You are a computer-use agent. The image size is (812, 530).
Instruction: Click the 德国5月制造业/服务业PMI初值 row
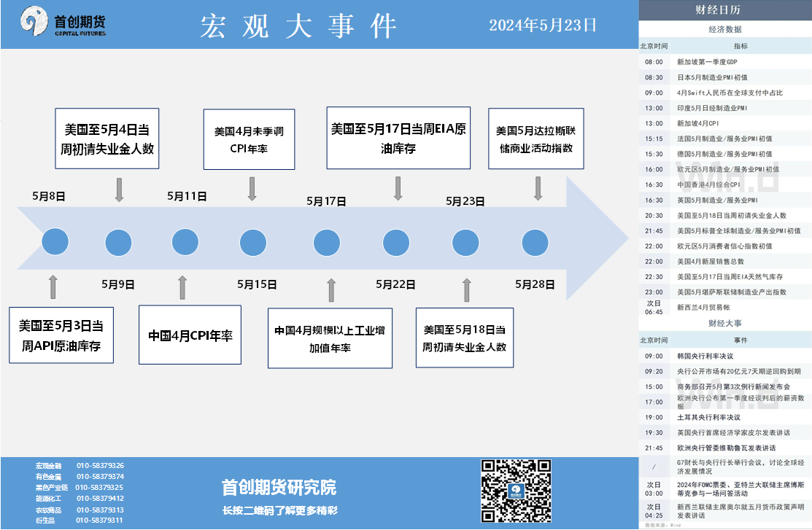[725, 154]
